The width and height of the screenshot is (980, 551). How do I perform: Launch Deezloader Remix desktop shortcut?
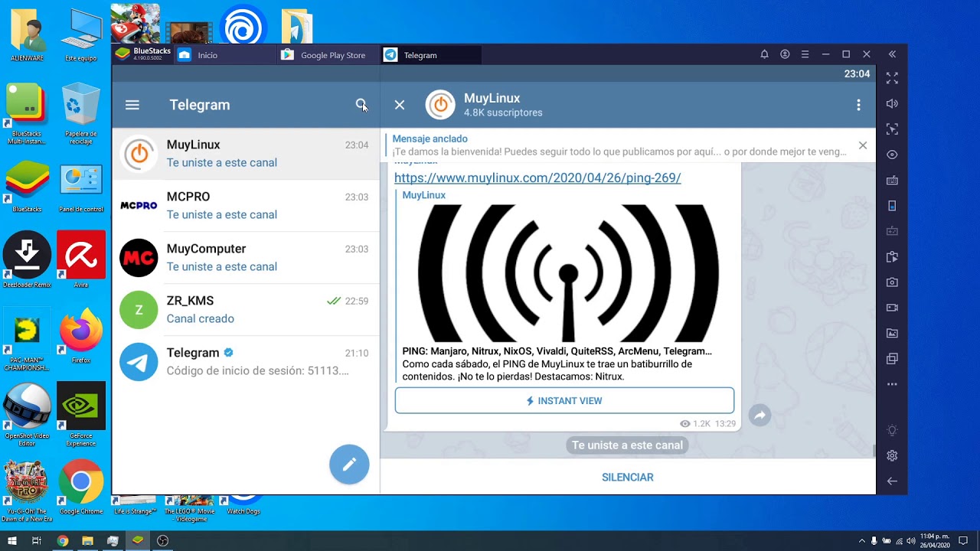pyautogui.click(x=27, y=260)
